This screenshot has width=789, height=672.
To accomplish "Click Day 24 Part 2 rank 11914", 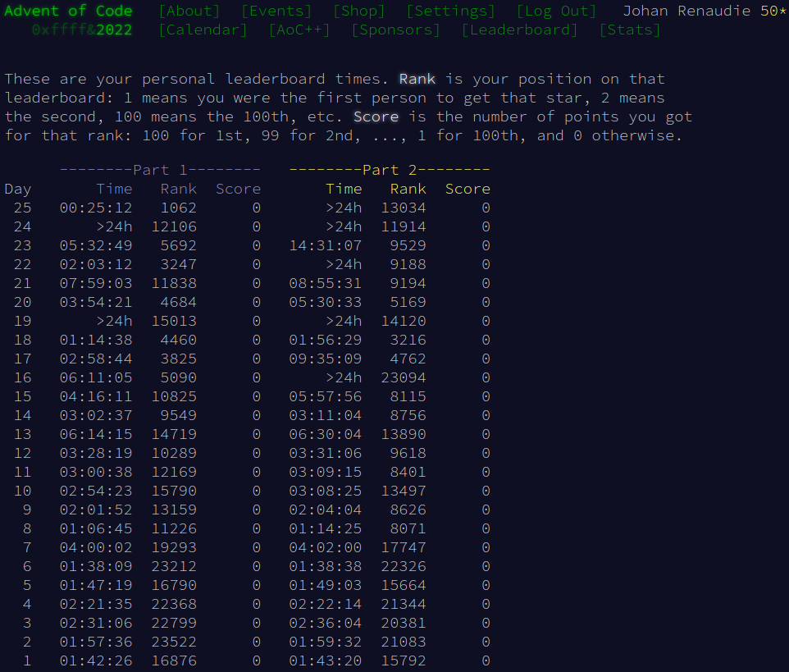I will click(404, 226).
